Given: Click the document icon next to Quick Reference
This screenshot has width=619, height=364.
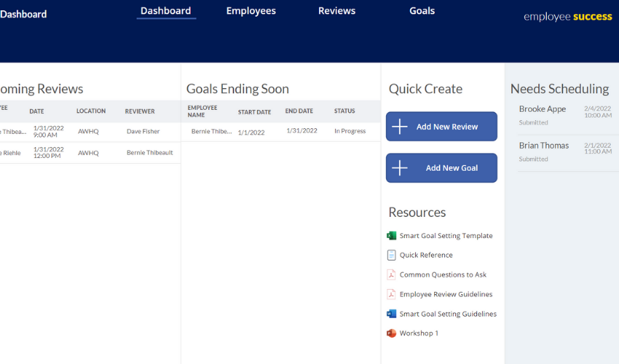Looking at the screenshot, I should click(392, 256).
